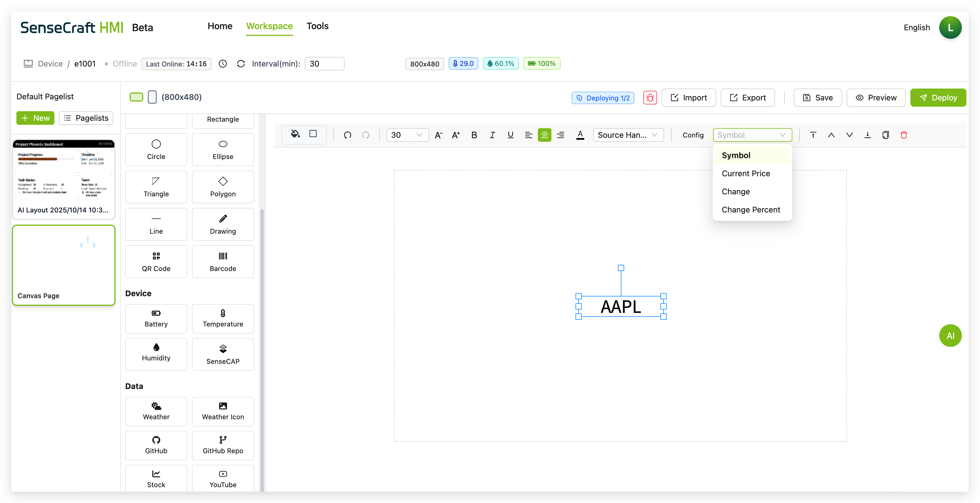The height and width of the screenshot is (503, 980).
Task: Click the duplicate element icon
Action: 885,135
